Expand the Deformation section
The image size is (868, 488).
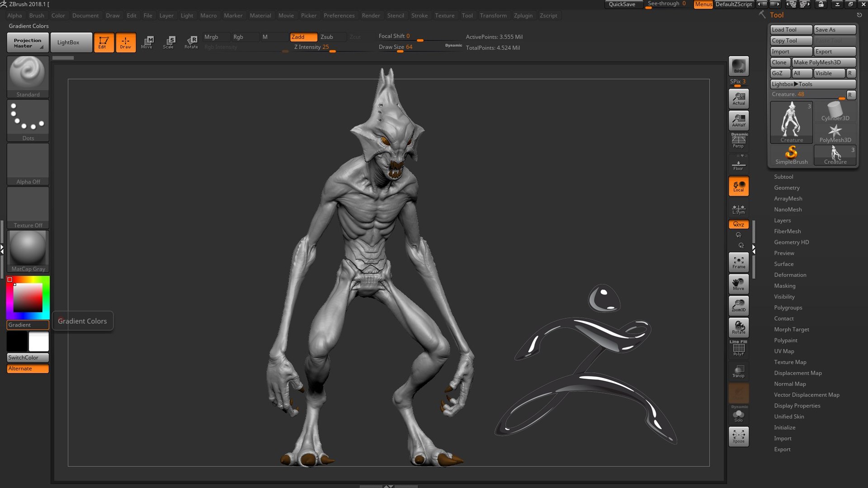(790, 275)
